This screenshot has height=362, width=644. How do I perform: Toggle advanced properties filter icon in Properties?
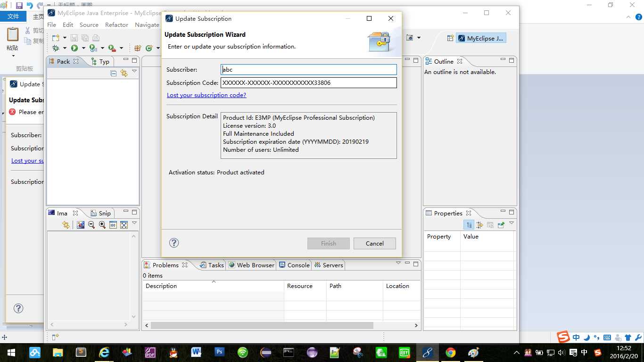tap(479, 225)
